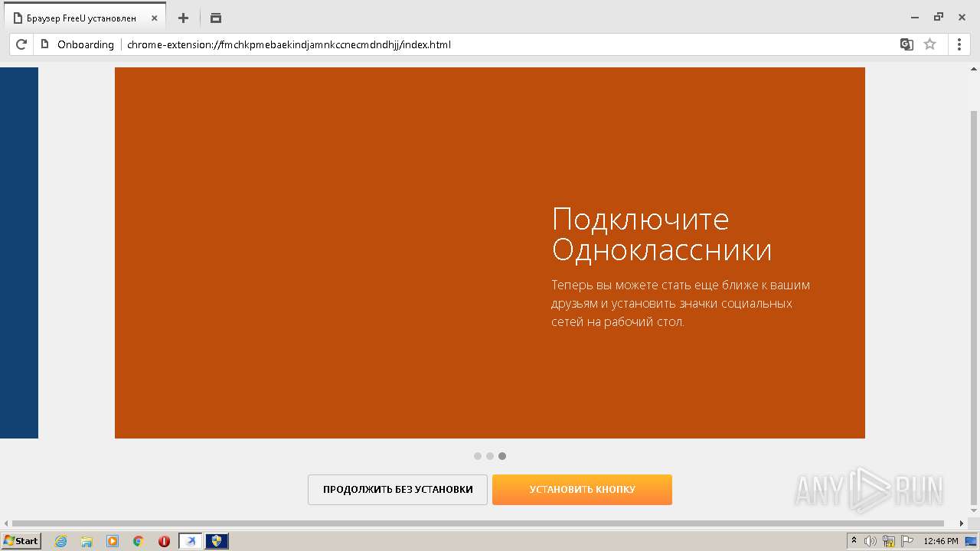The image size is (980, 551).
Task: Click 'ПРОДОЛЖИТЬ БЕЗ УСТАНОВКИ' button
Action: click(x=397, y=490)
